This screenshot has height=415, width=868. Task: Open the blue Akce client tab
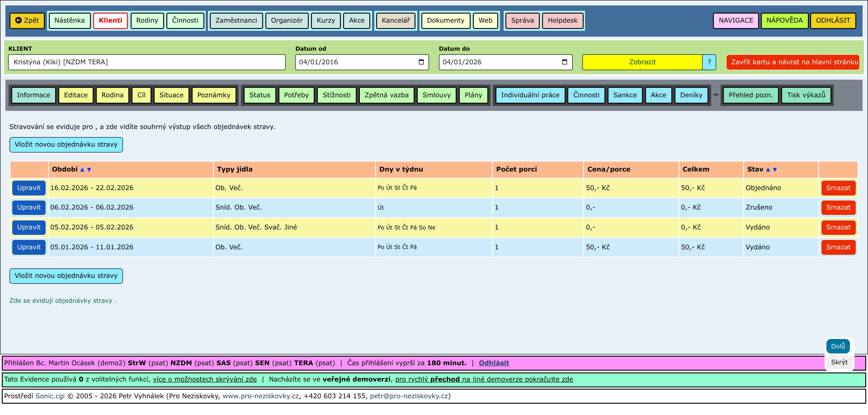tap(658, 95)
